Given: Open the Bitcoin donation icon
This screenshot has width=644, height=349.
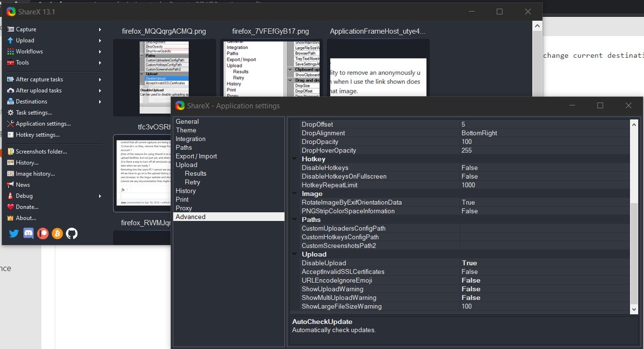Looking at the screenshot, I should [x=57, y=234].
